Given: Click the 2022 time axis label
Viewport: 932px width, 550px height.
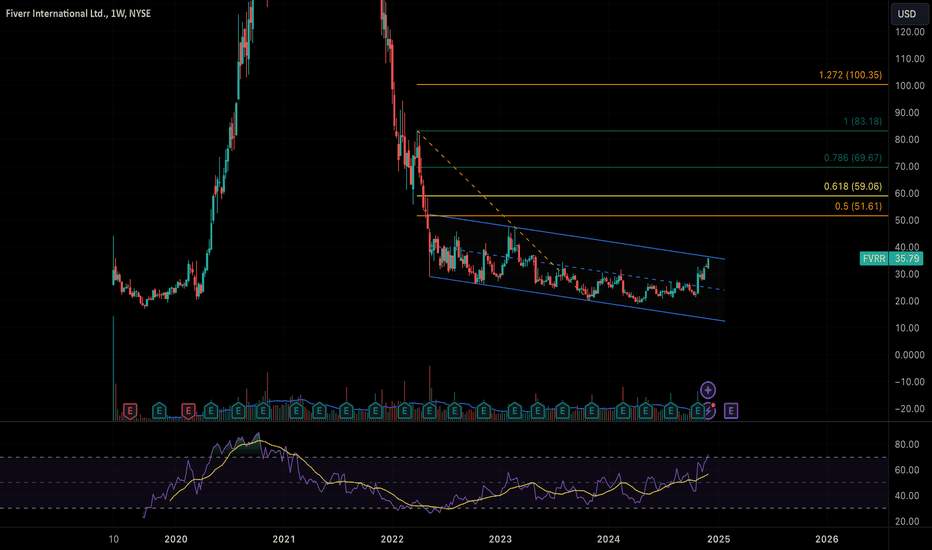Looking at the screenshot, I should coord(392,539).
